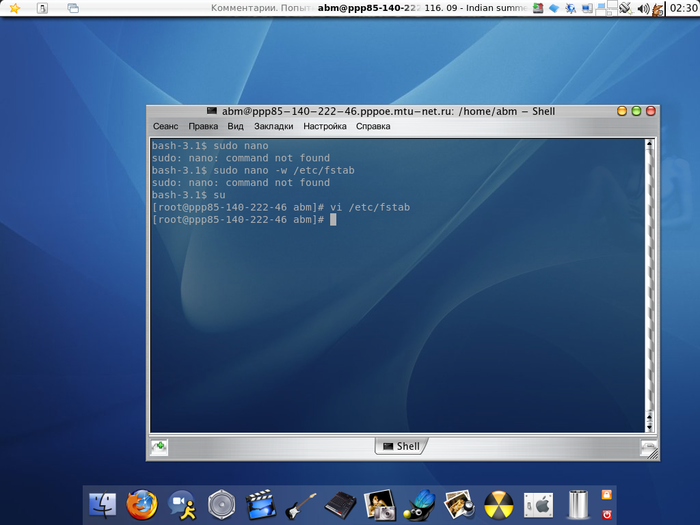The image size is (700, 525).
Task: Open the clapperboard video editor dock icon
Action: coord(261,504)
